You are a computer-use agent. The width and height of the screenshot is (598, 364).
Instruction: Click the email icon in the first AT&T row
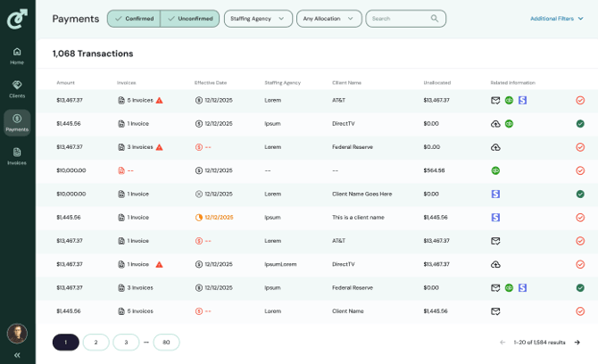495,101
